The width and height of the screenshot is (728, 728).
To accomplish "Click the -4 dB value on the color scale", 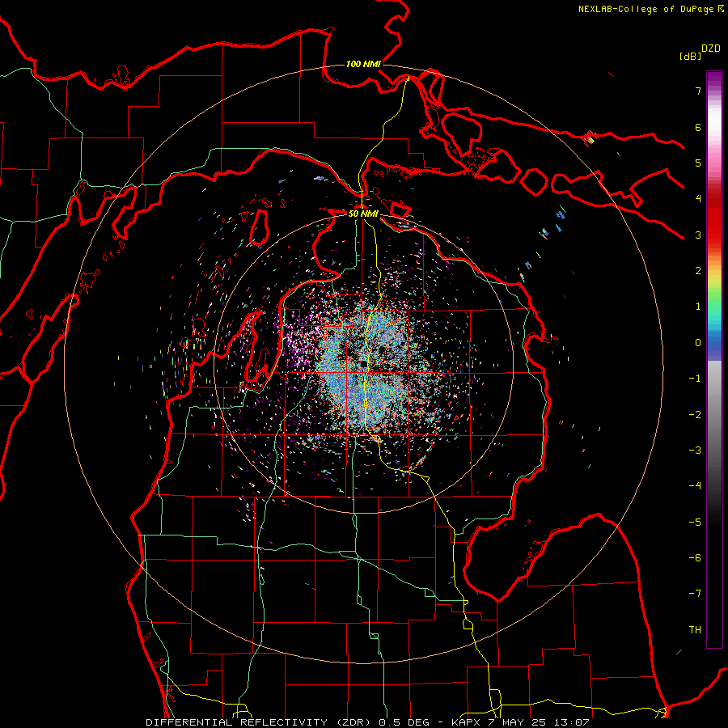I will 695,486.
